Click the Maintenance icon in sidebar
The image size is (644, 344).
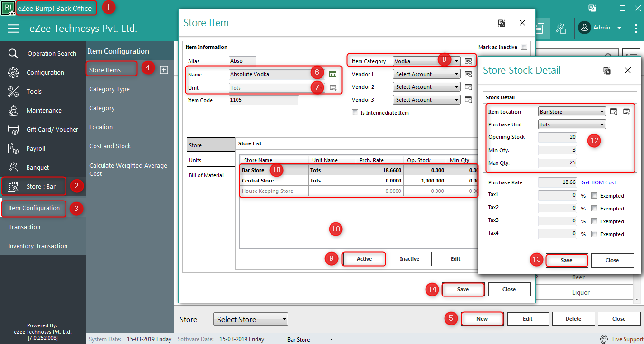(x=13, y=110)
